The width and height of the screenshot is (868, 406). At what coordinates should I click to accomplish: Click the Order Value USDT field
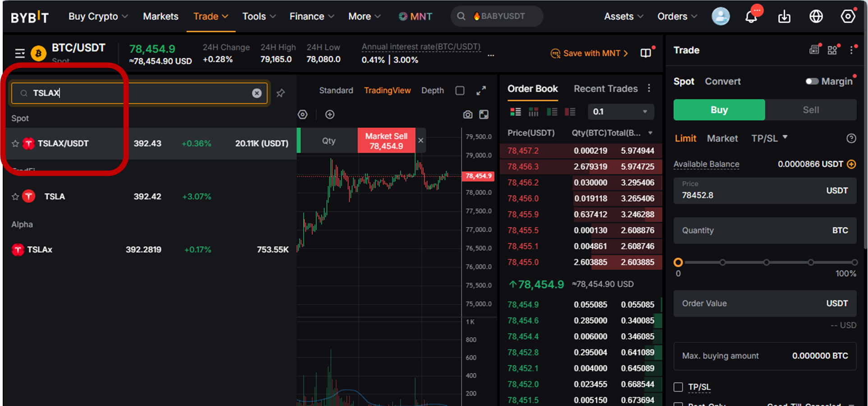[765, 303]
